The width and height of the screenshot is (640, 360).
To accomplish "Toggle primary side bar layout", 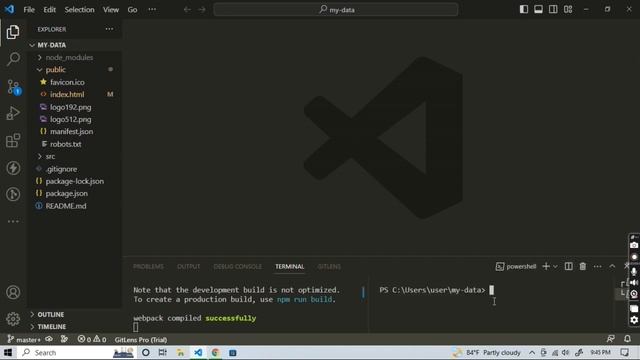I will click(524, 9).
